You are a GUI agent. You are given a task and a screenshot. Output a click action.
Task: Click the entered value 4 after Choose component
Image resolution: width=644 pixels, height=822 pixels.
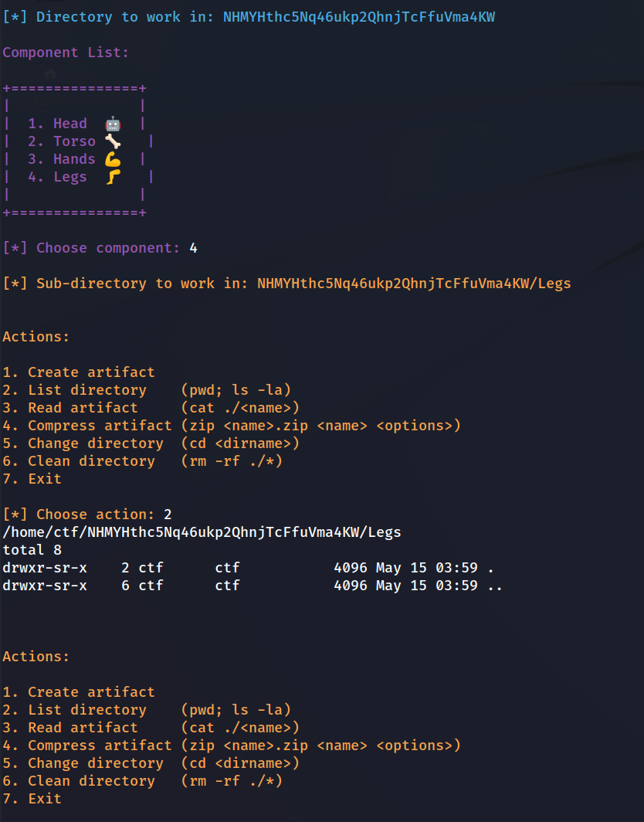(193, 248)
